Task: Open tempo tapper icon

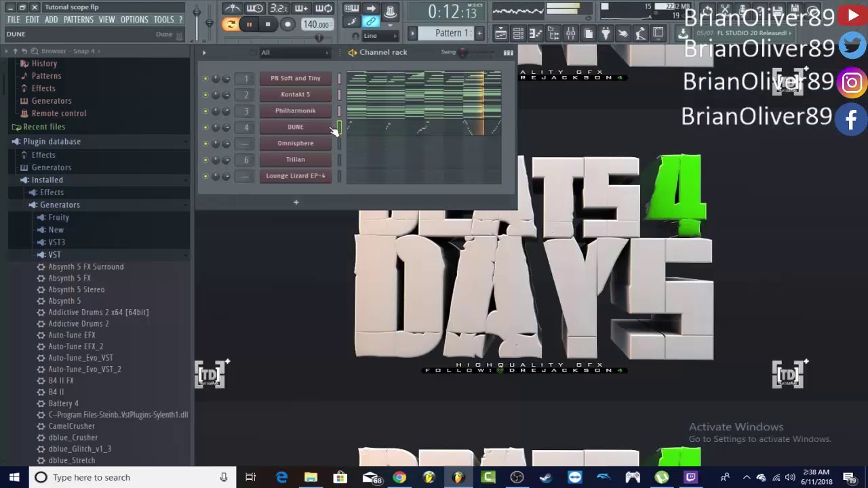Action: coord(640,33)
